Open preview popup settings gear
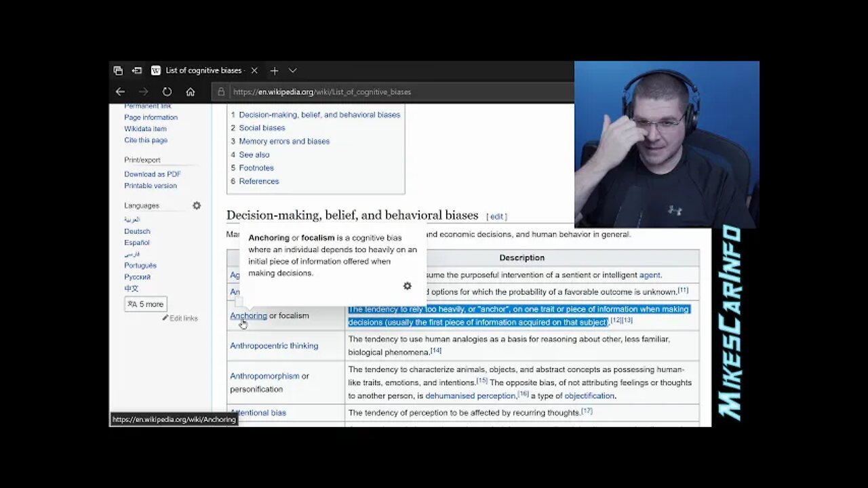Viewport: 868px width, 488px height. 408,286
